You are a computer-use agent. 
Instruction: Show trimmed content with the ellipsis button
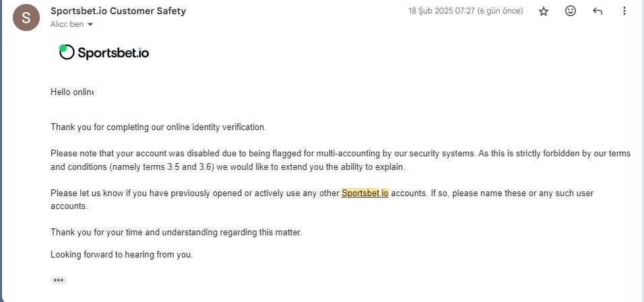(59, 280)
